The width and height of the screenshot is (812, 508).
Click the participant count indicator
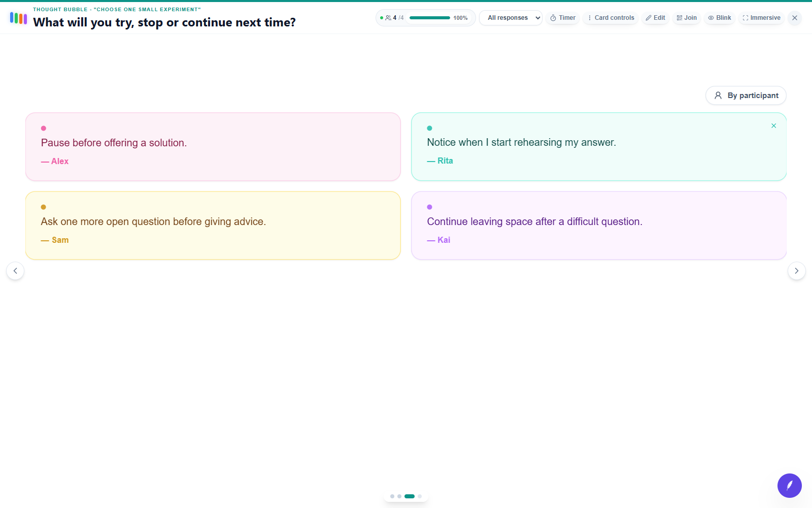pos(394,18)
